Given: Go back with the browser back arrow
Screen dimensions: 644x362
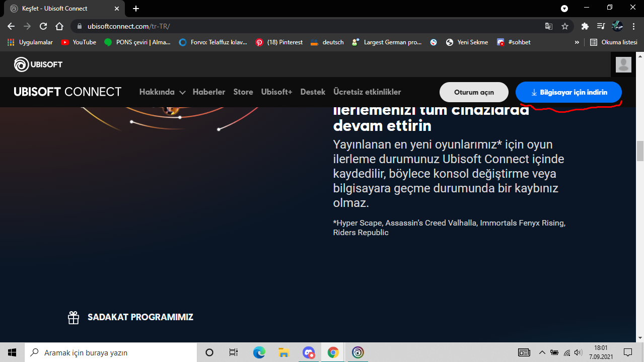Looking at the screenshot, I should [x=11, y=26].
